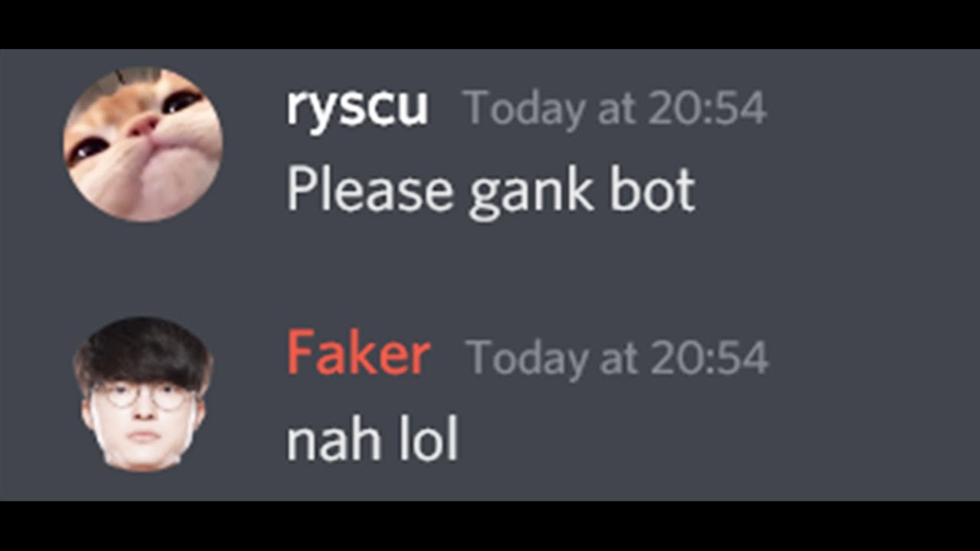980x551 pixels.
Task: Click "20:54" beside the ryscu username
Action: (707, 108)
